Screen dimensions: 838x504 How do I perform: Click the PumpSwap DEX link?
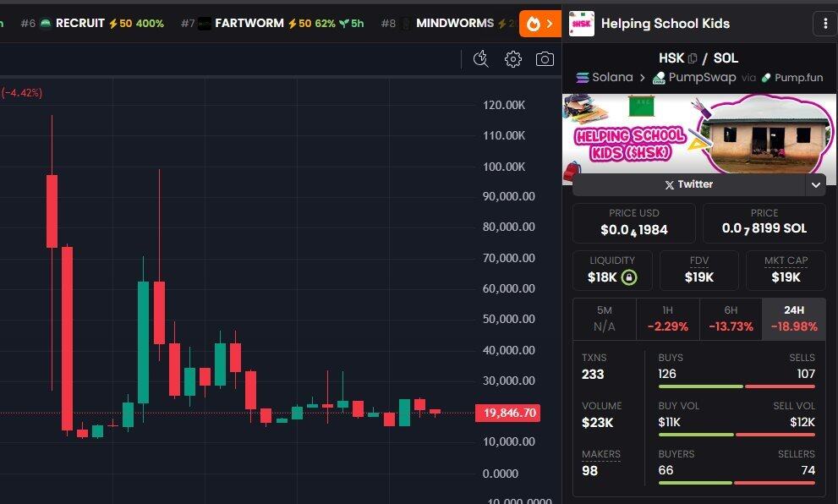tap(694, 78)
